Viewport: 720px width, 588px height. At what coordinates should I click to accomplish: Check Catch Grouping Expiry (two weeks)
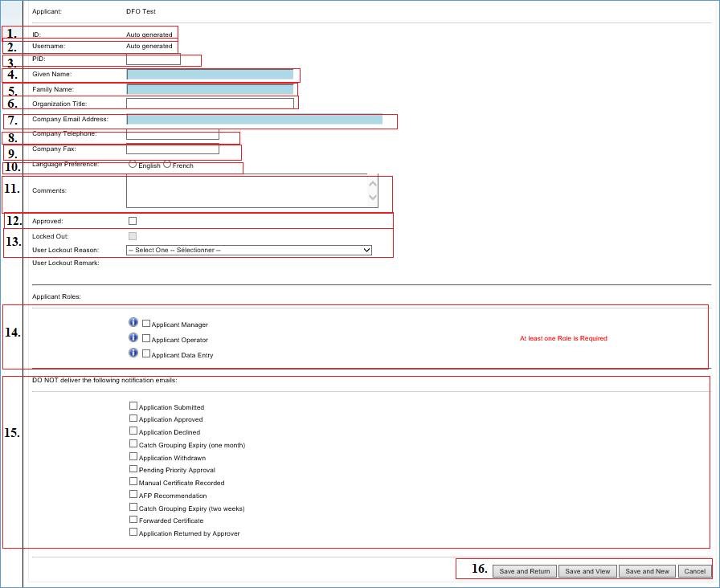point(133,507)
